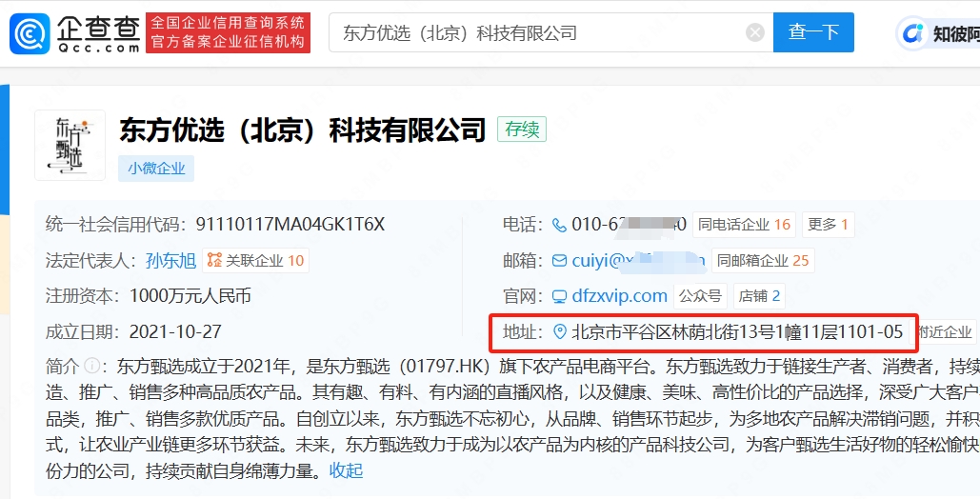The width and height of the screenshot is (980, 499).
Task: Click the 存续 status tag
Action: point(522,129)
